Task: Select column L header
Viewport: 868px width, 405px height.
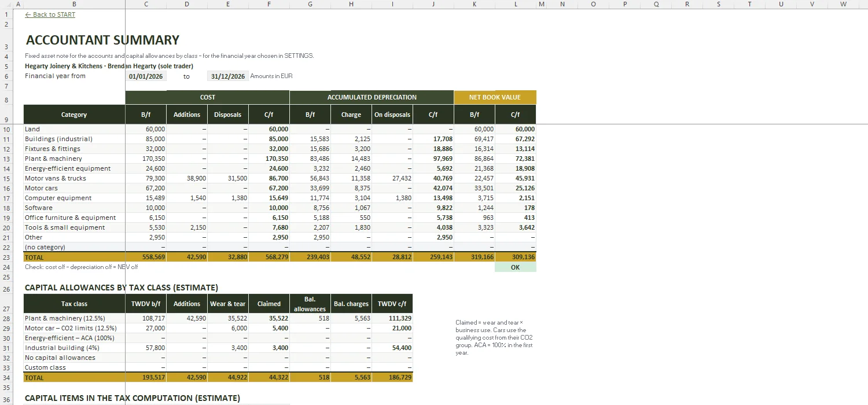Action: tap(516, 4)
